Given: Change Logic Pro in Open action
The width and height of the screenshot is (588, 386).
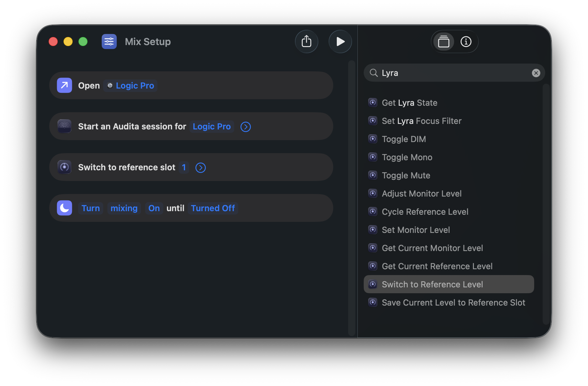Looking at the screenshot, I should pos(131,86).
